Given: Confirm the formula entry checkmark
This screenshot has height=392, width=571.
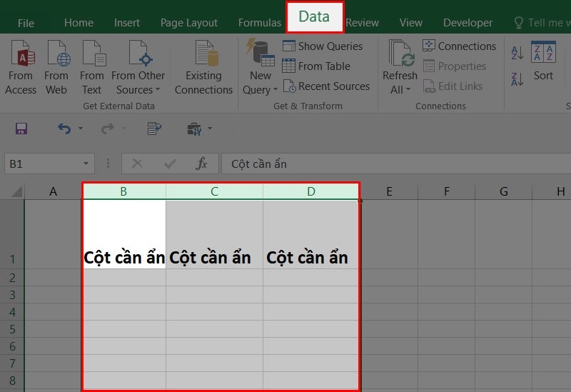Looking at the screenshot, I should pyautogui.click(x=170, y=164).
